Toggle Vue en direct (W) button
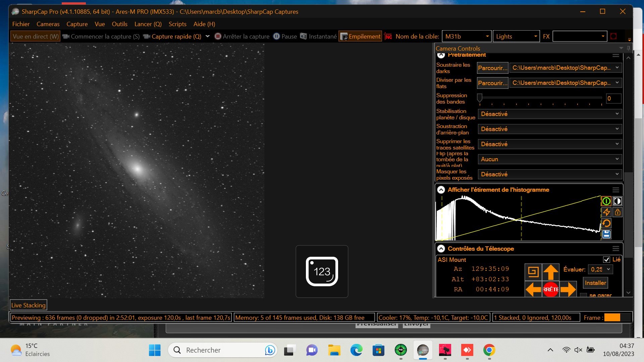644x362 pixels. pos(36,37)
